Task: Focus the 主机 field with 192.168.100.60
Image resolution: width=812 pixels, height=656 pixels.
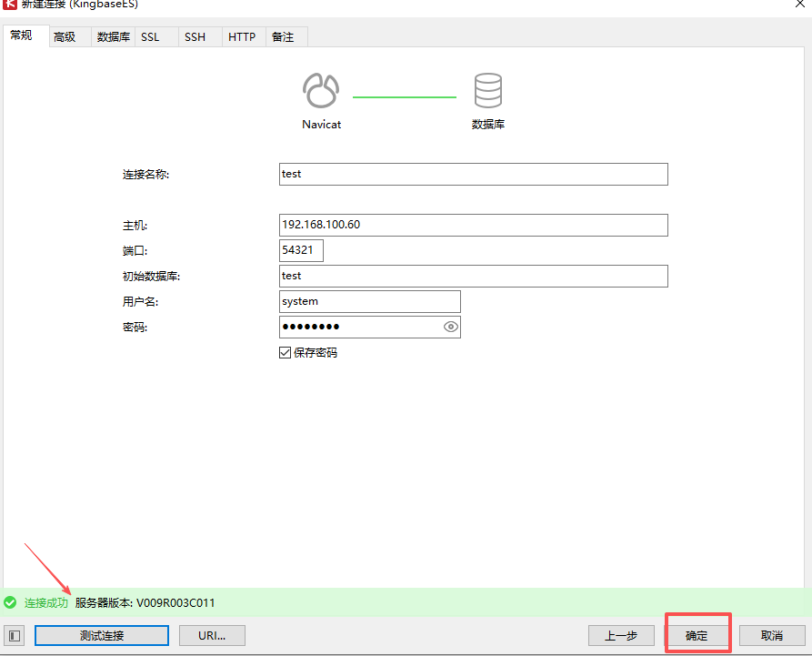Action: [x=474, y=225]
